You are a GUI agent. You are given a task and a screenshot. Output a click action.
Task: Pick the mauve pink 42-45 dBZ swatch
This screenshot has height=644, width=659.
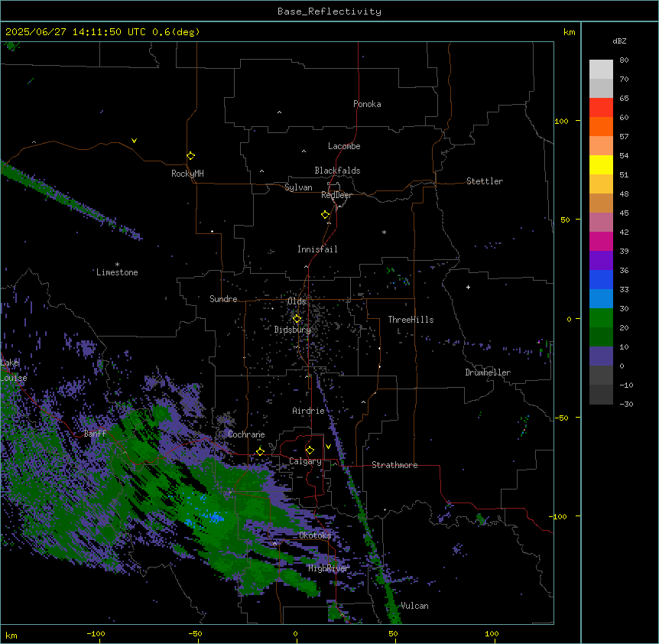tap(601, 223)
